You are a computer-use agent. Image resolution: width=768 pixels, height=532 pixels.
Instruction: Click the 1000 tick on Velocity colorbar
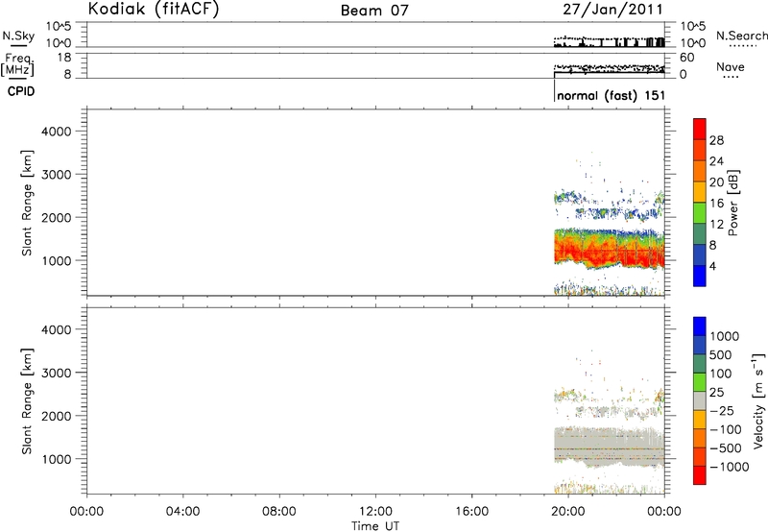point(725,336)
